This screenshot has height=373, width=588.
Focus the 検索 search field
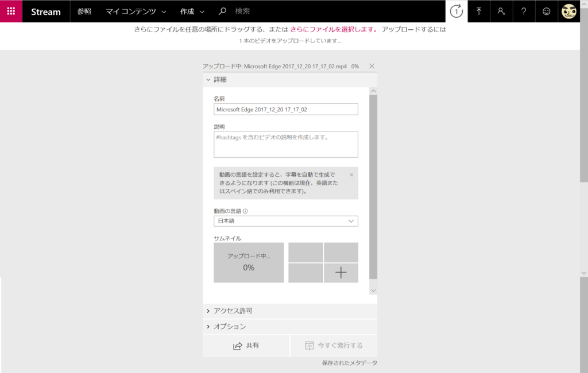point(242,11)
